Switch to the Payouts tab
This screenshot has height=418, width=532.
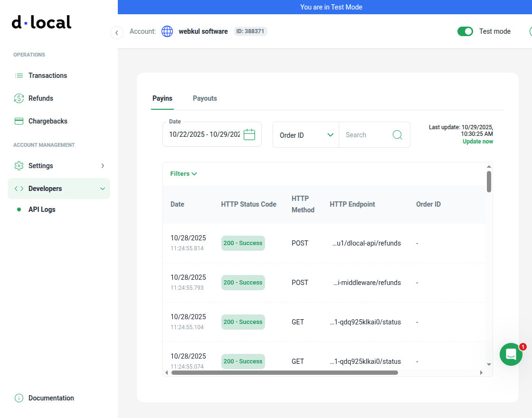click(205, 98)
